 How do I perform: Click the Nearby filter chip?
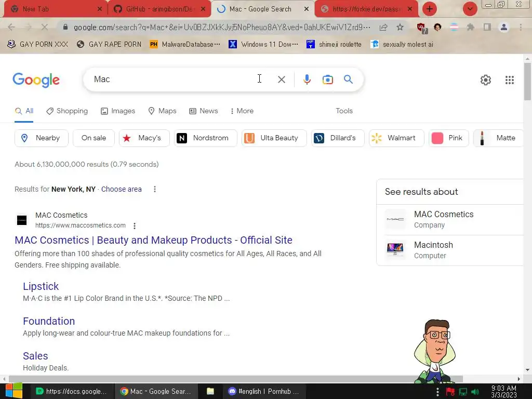42,138
